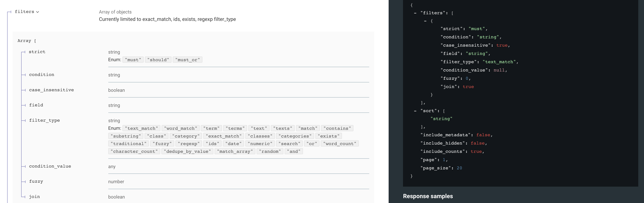Click the "numeric" enum value

(x=260, y=144)
